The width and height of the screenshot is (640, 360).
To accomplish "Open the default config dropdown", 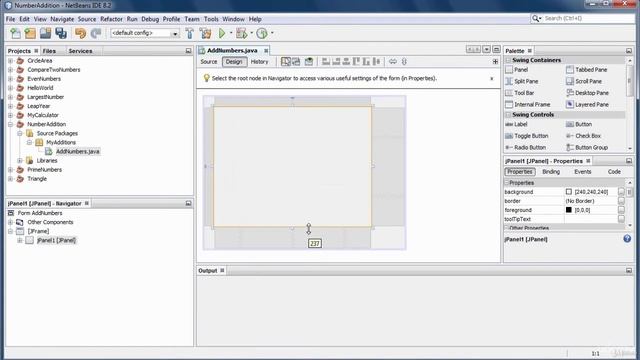I will point(175,33).
